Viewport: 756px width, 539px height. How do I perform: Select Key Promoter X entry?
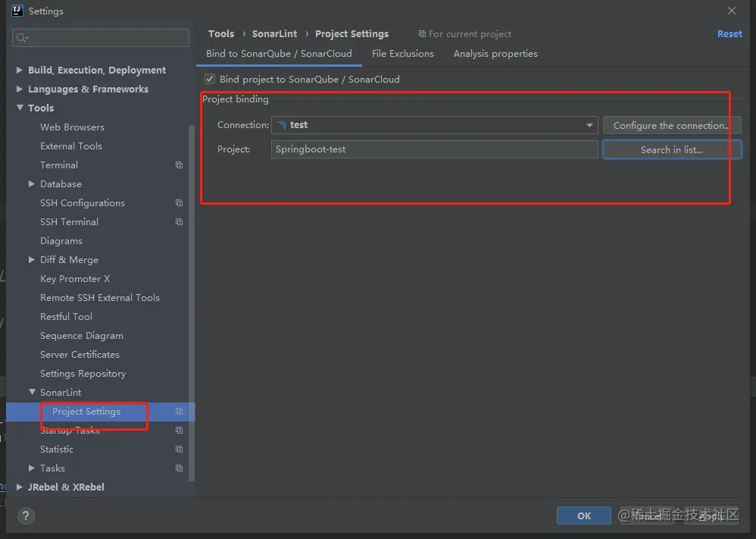pyautogui.click(x=75, y=278)
